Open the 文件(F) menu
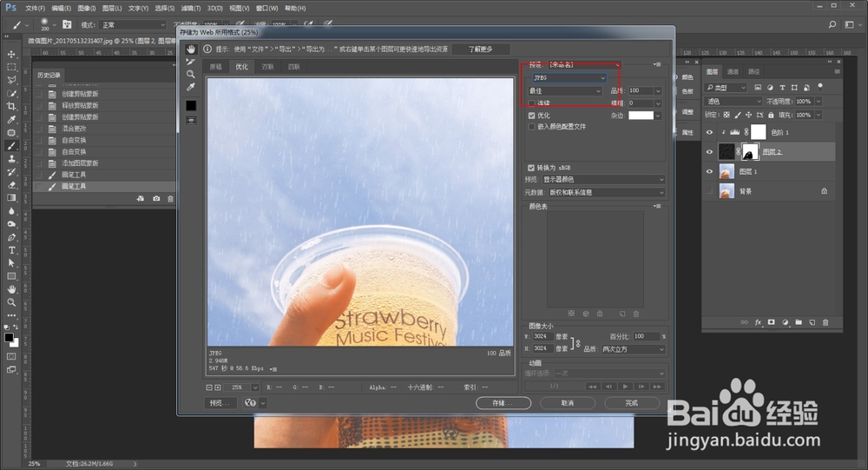Viewport: 868px width, 470px height. point(35,9)
